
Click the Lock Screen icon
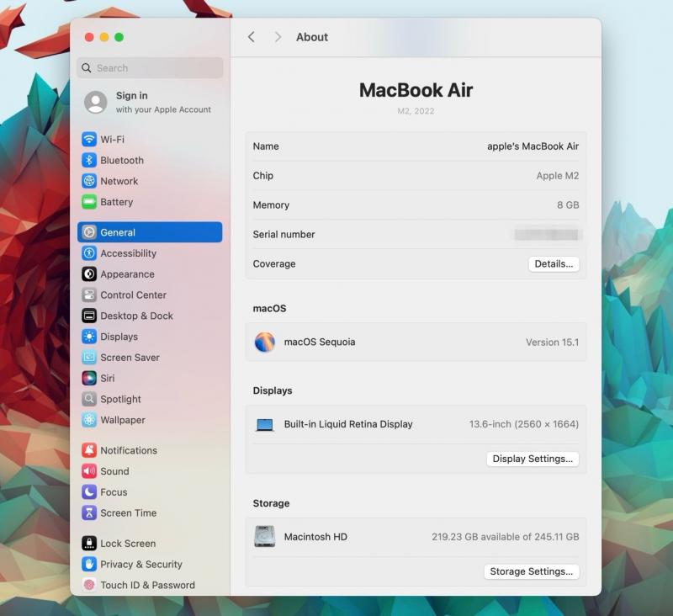tap(89, 543)
